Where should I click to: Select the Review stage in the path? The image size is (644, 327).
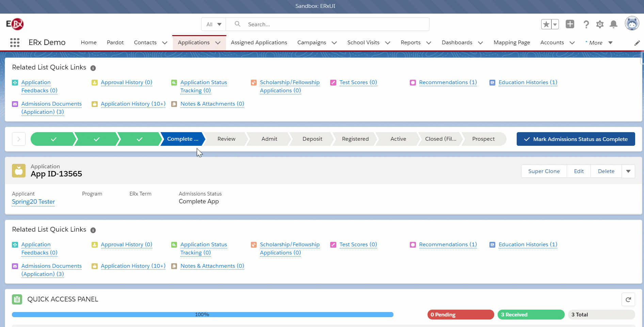(x=226, y=139)
